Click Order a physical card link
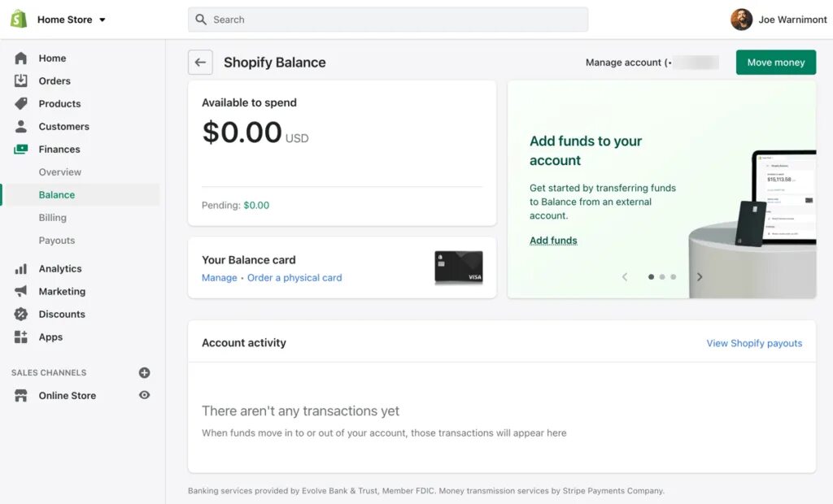 [x=294, y=278]
